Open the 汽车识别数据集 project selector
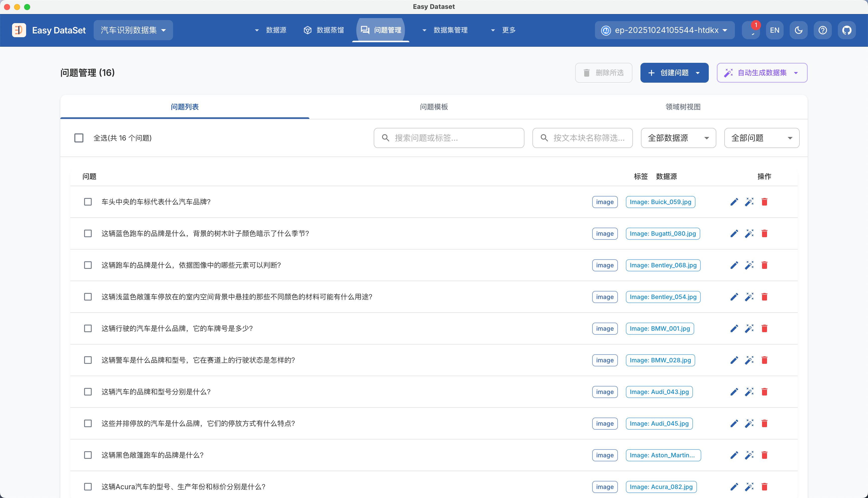868x498 pixels. point(133,30)
